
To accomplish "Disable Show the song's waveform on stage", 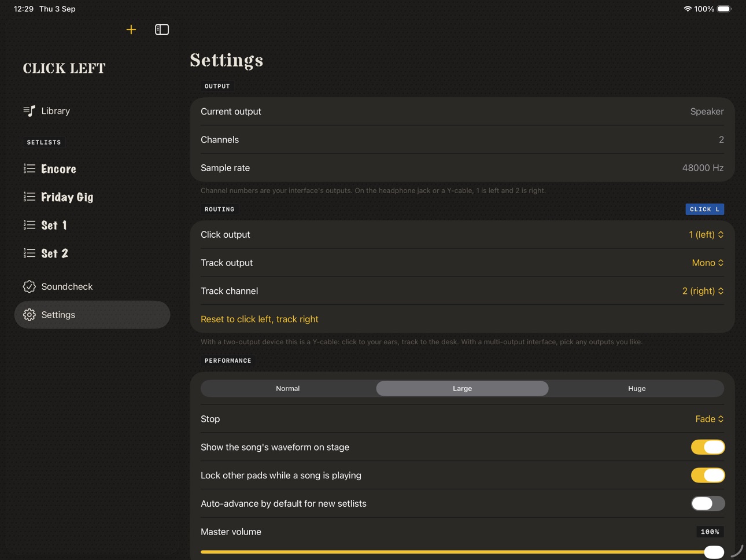I will [708, 447].
